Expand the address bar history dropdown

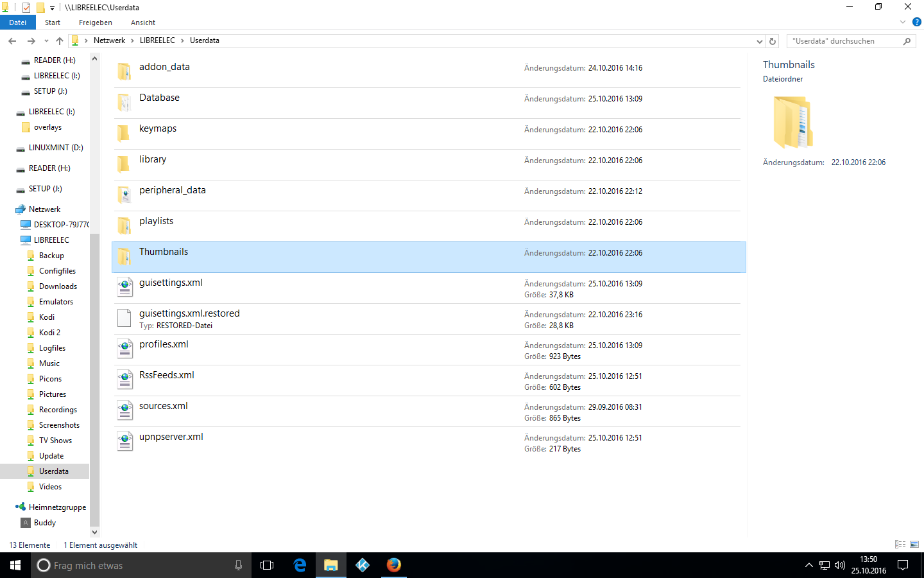click(x=760, y=41)
